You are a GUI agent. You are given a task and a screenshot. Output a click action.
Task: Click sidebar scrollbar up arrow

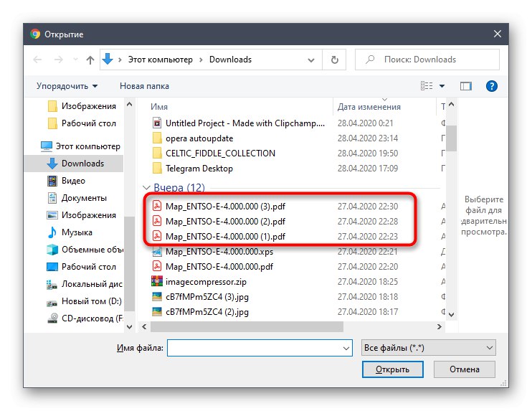point(129,105)
